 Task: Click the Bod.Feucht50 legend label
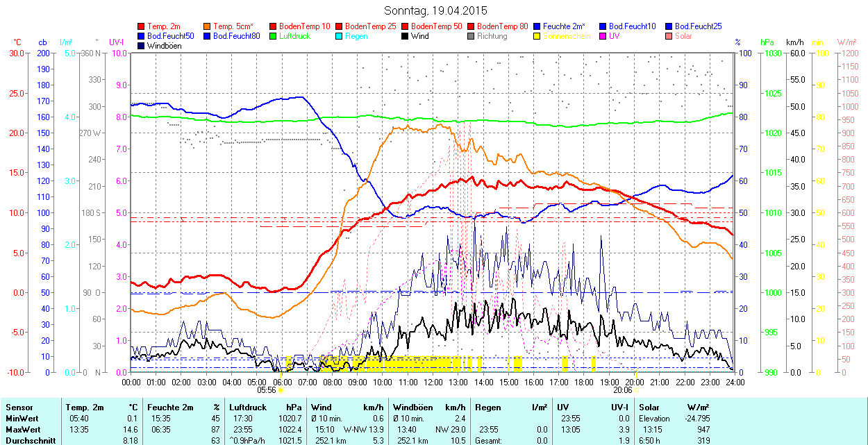point(171,36)
